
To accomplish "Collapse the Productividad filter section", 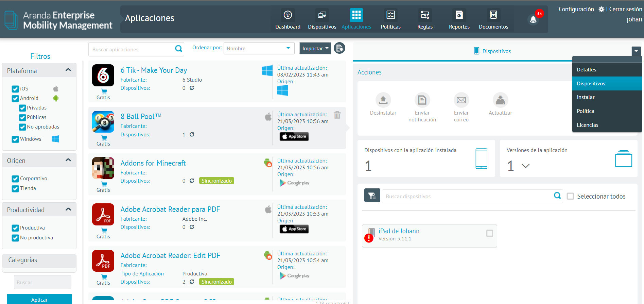I will [x=68, y=209].
